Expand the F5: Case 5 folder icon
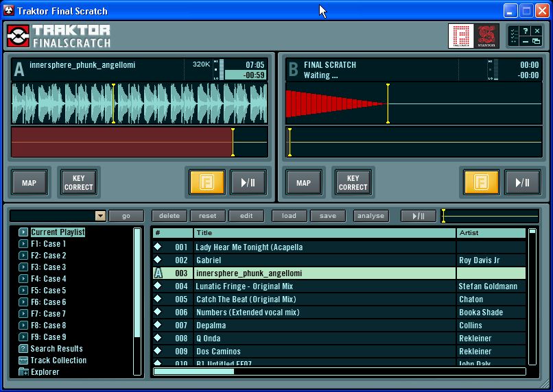553x392 pixels. pos(23,290)
